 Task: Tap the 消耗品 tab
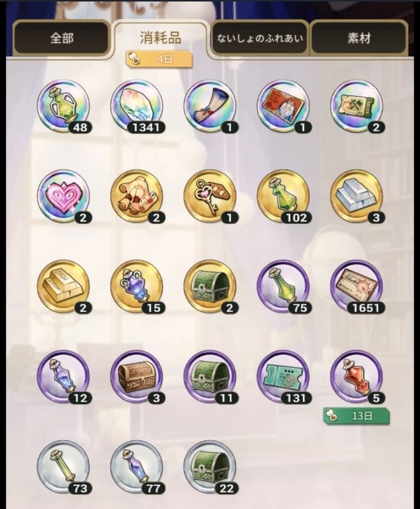click(160, 38)
